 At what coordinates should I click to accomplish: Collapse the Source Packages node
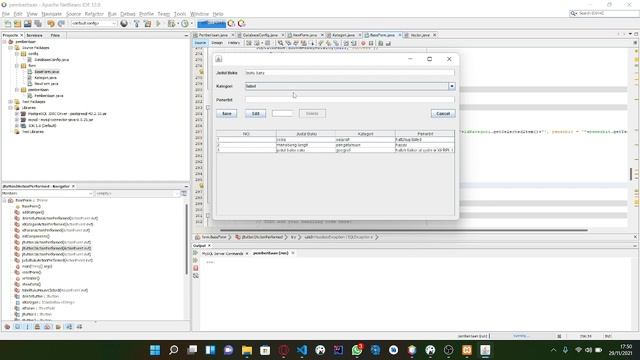pos(11,48)
